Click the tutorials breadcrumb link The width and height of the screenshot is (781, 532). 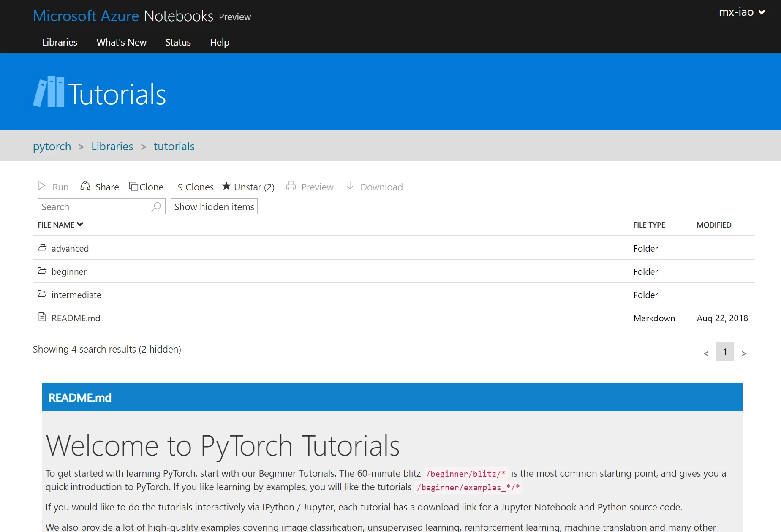(174, 147)
